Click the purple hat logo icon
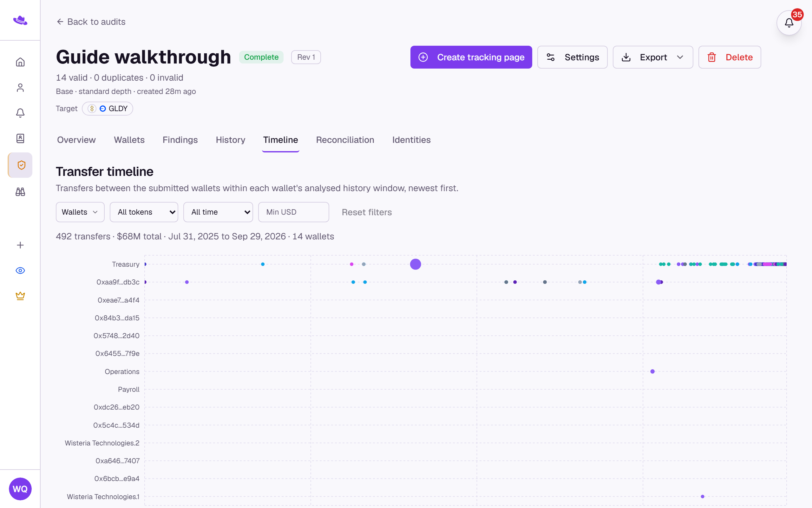 click(x=20, y=20)
